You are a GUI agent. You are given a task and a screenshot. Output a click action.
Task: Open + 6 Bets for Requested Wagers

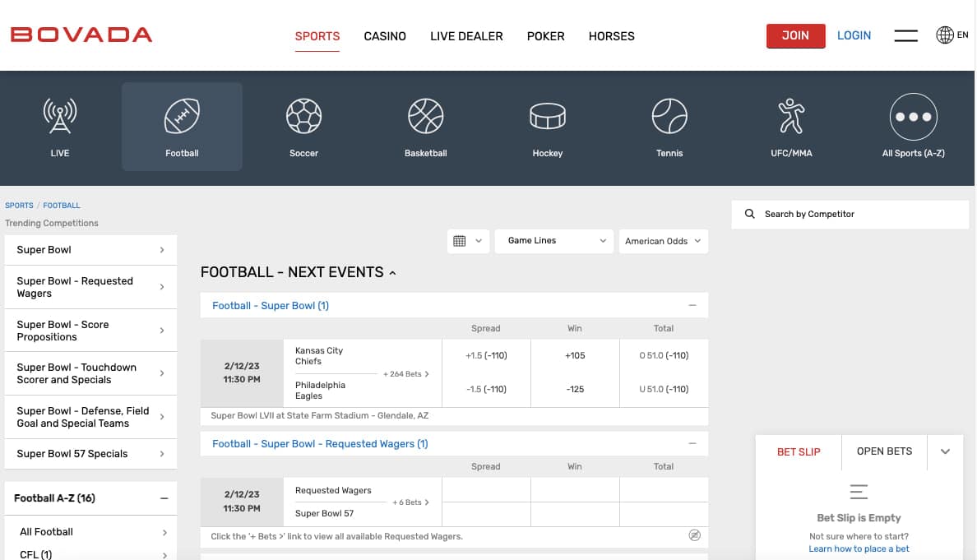pos(410,502)
